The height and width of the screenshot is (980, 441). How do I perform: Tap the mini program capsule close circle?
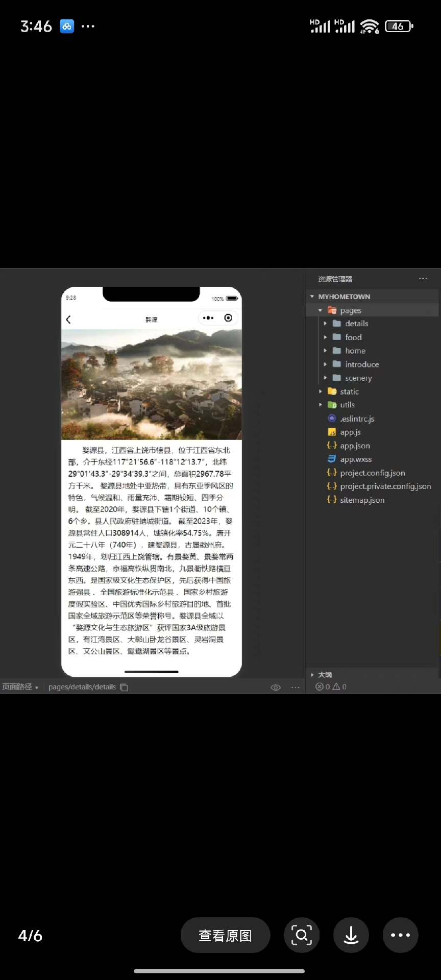tap(228, 318)
